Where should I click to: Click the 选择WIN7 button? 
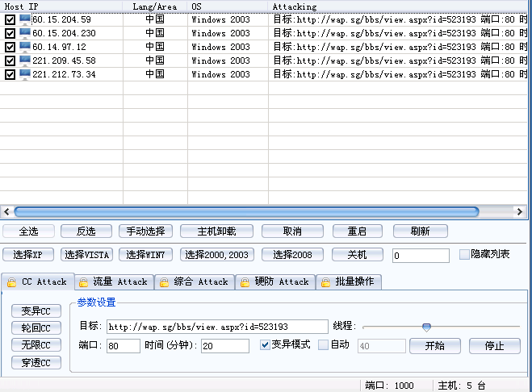click(x=145, y=255)
